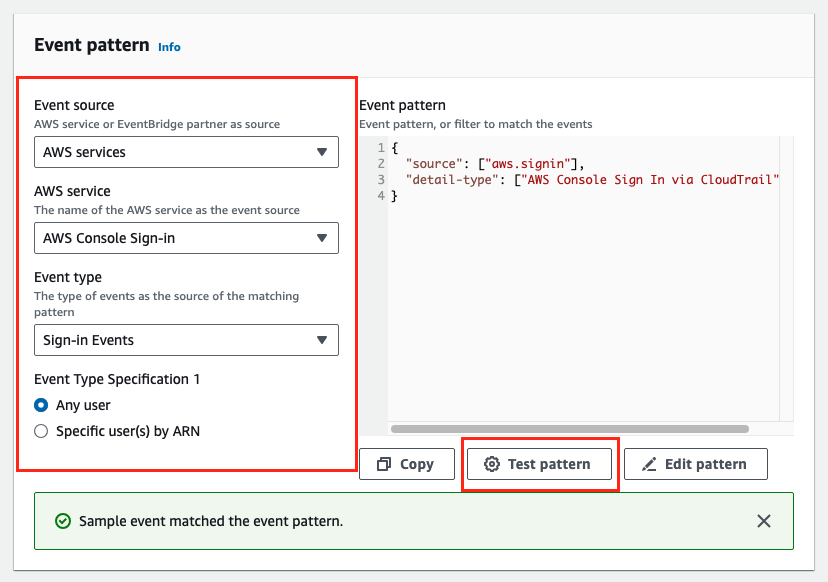This screenshot has height=582, width=828.
Task: Enable Any user under Event Type Specification 1
Action: click(39, 405)
